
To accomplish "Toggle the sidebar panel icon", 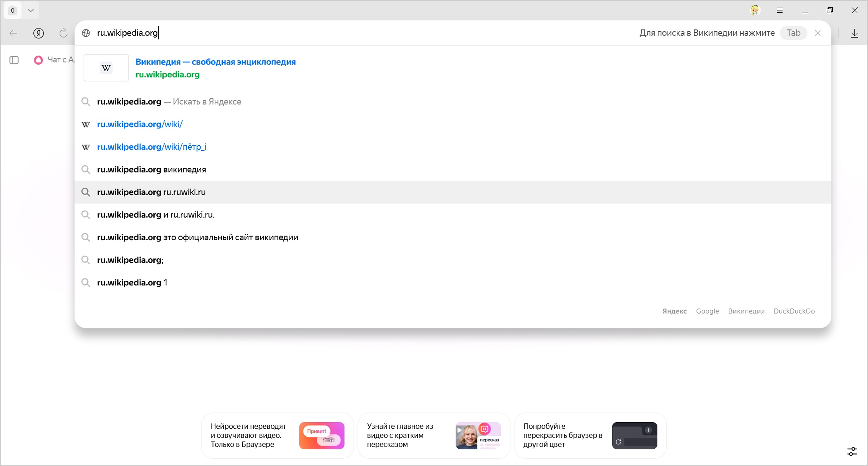I will 14,60.
